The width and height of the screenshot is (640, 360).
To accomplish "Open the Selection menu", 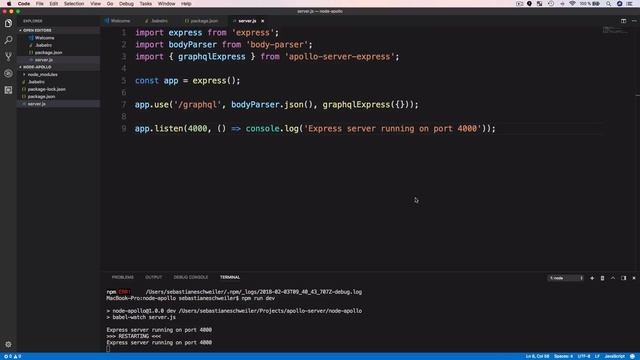I will click(x=74, y=4).
